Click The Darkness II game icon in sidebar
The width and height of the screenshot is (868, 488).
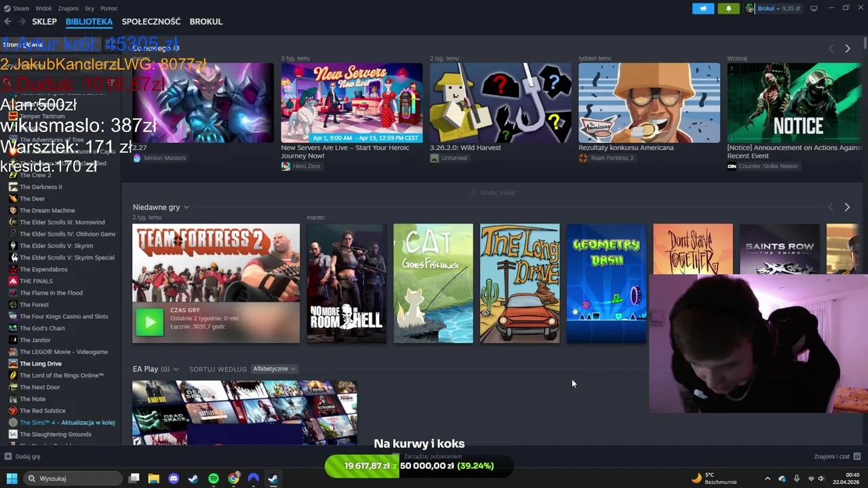pyautogui.click(x=13, y=187)
